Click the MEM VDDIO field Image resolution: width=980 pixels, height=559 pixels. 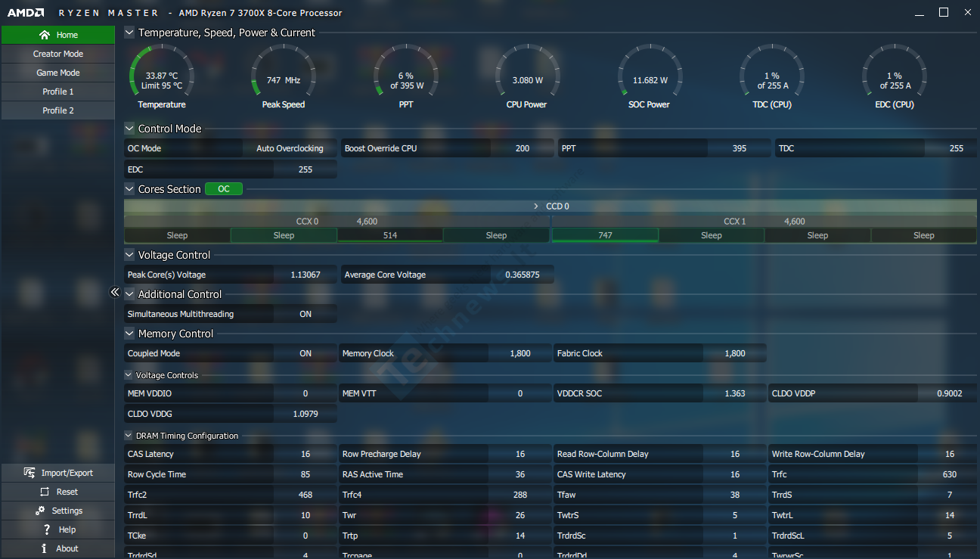point(231,393)
